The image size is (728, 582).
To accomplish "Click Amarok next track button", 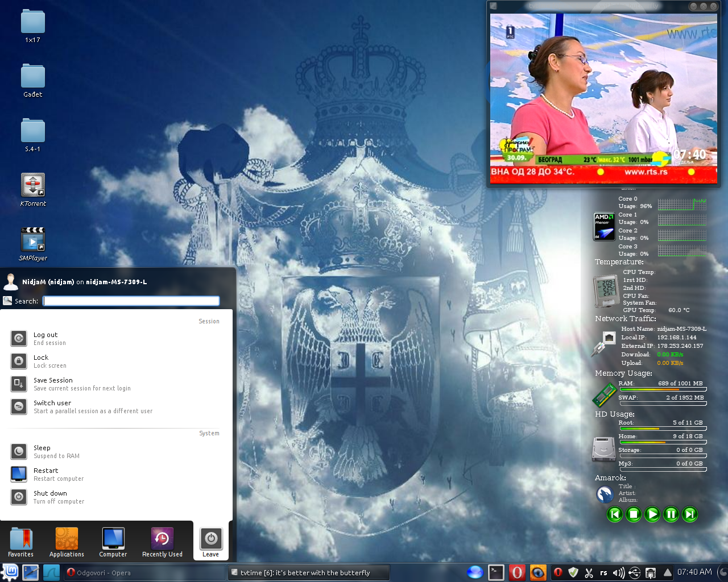I will tap(690, 514).
